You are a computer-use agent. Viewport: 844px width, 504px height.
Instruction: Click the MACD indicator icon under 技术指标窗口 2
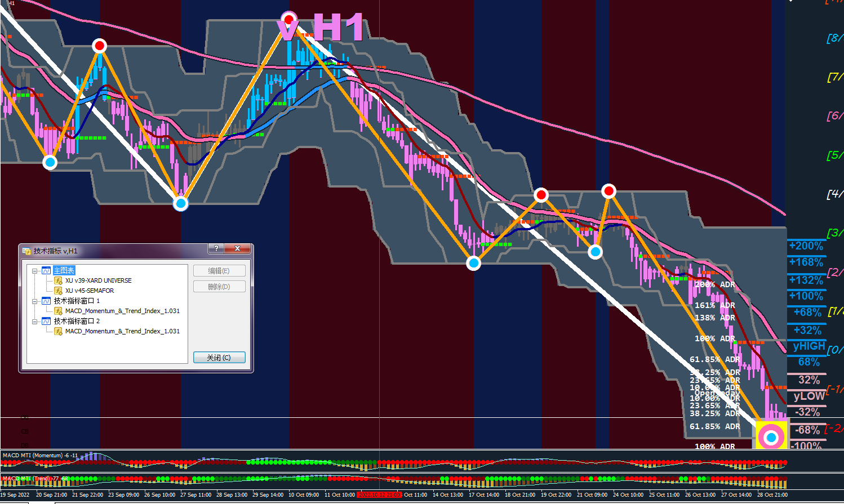click(58, 331)
